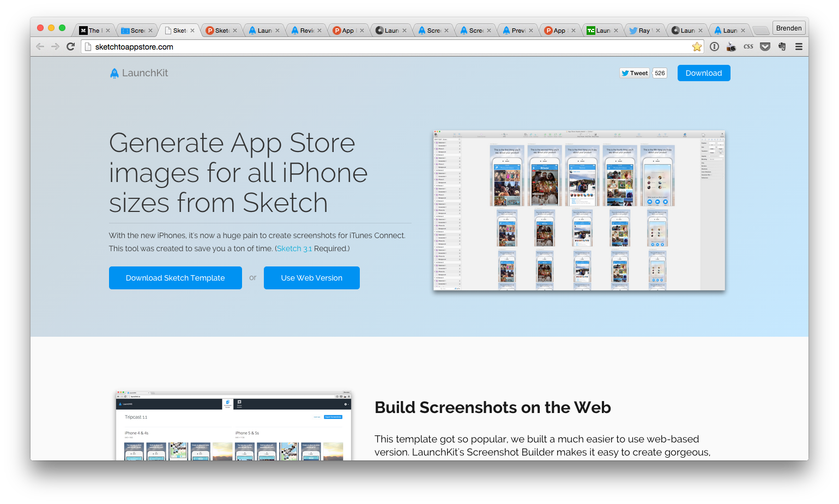
Task: Close the 'Revi' tab
Action: click(x=319, y=31)
